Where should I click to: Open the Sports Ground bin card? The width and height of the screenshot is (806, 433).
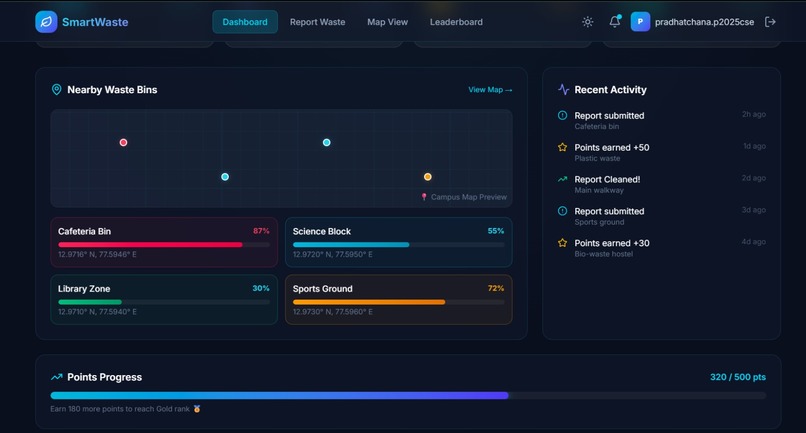[399, 299]
